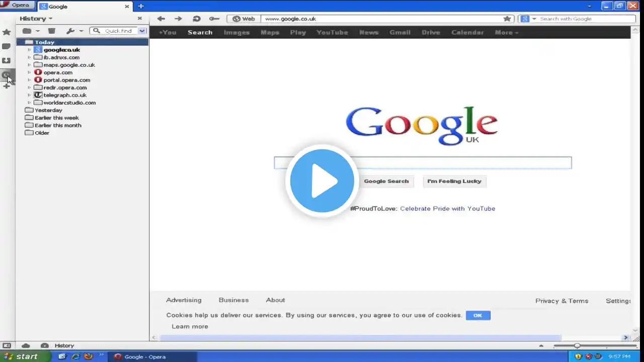The image size is (644, 362).
Task: Reload the current page
Action: 196,19
